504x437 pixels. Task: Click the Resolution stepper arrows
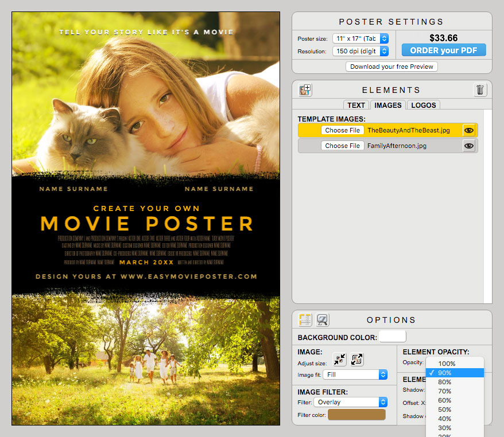pyautogui.click(x=383, y=51)
